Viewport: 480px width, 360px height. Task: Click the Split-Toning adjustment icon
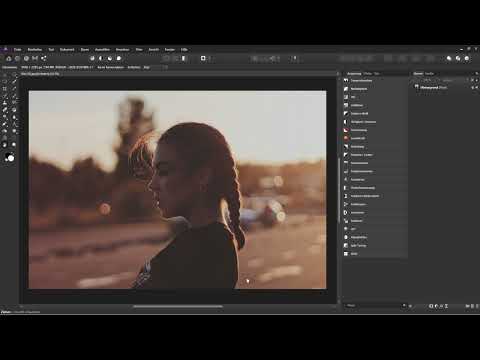(x=346, y=245)
